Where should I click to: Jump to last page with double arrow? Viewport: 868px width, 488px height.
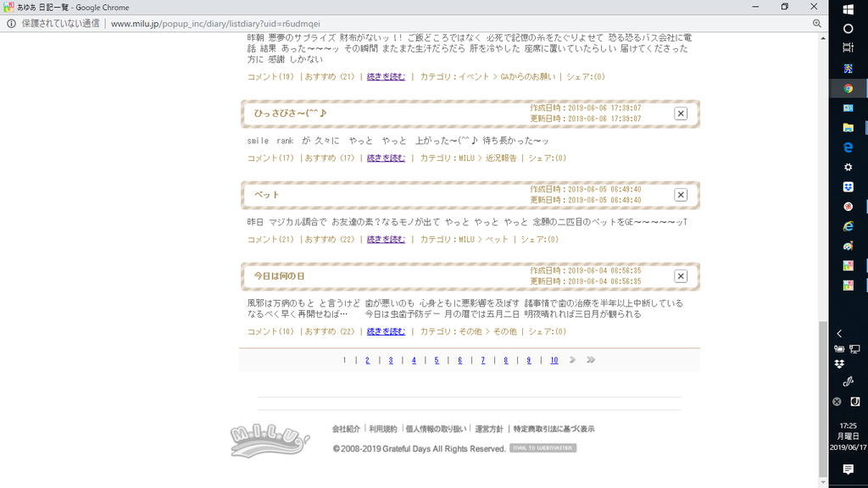click(x=591, y=360)
